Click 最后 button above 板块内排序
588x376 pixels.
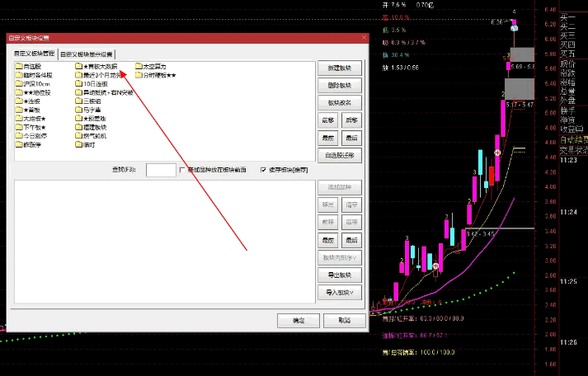(x=352, y=240)
